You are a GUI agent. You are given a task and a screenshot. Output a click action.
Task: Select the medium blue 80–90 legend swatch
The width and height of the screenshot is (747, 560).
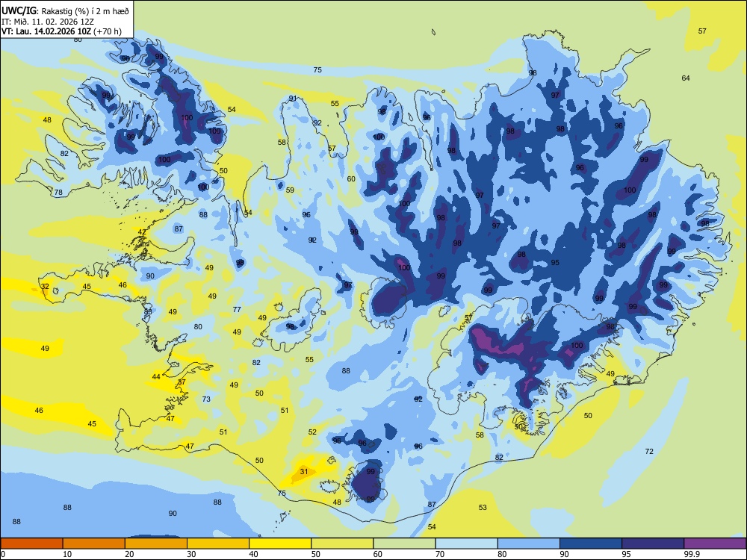click(x=529, y=544)
